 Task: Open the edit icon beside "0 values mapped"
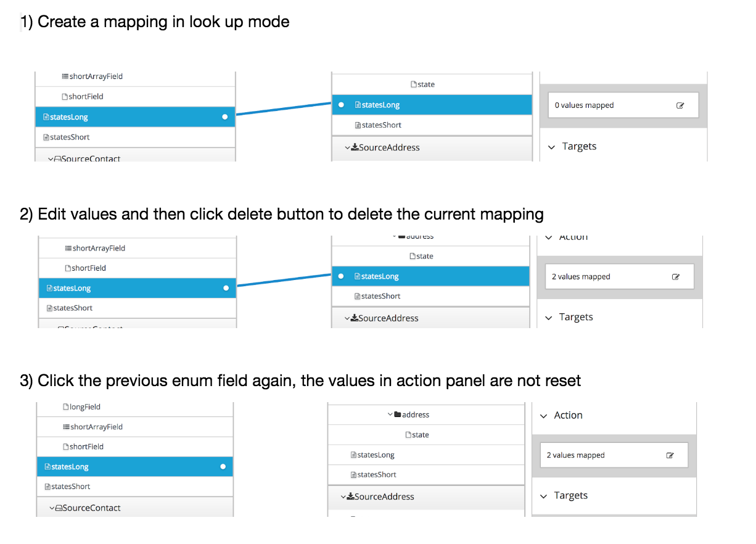click(x=681, y=105)
